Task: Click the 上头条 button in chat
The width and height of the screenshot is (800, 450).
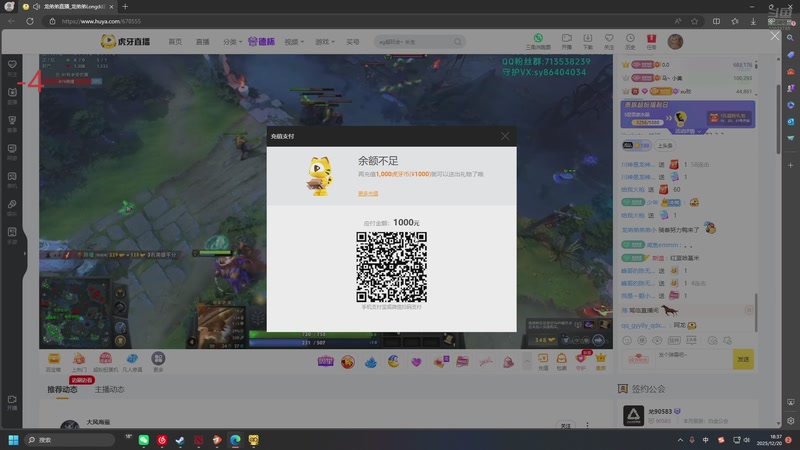Action: 665,145
